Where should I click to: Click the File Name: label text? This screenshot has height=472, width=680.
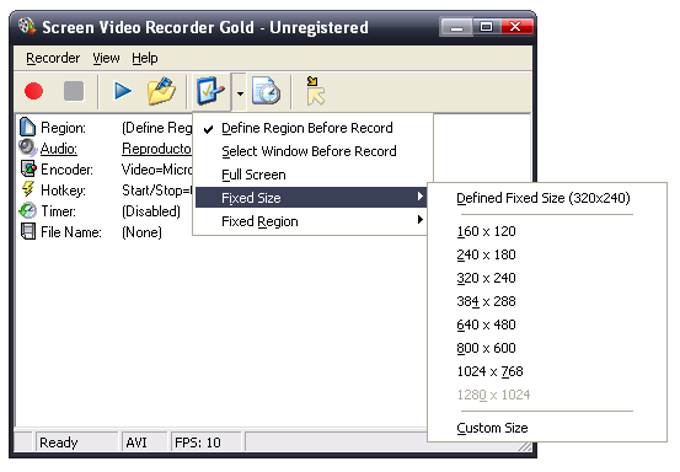[71, 232]
